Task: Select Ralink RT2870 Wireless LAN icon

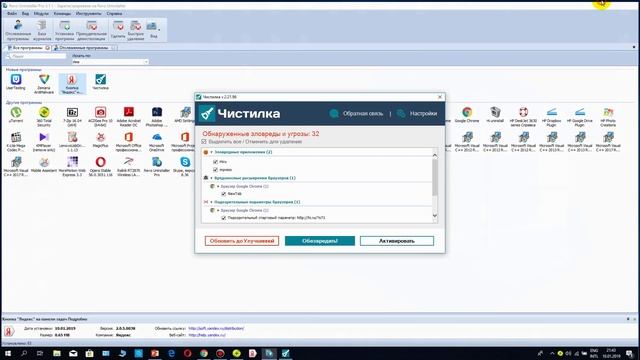Action: tap(129, 167)
